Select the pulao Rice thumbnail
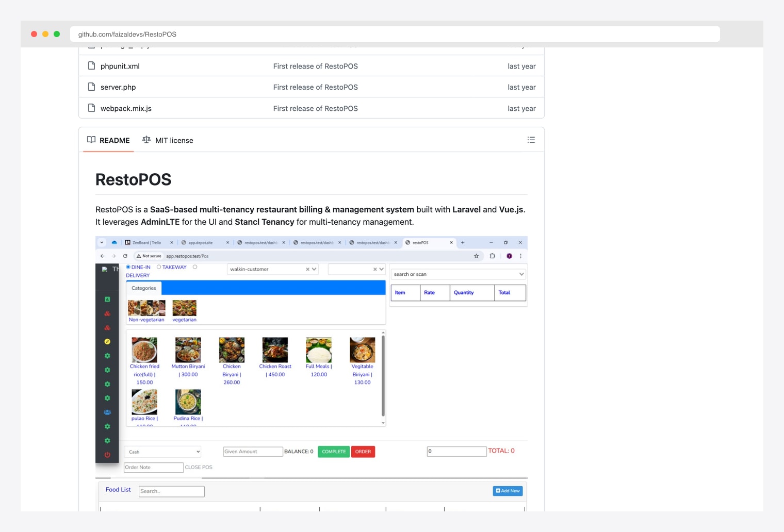 [x=144, y=402]
